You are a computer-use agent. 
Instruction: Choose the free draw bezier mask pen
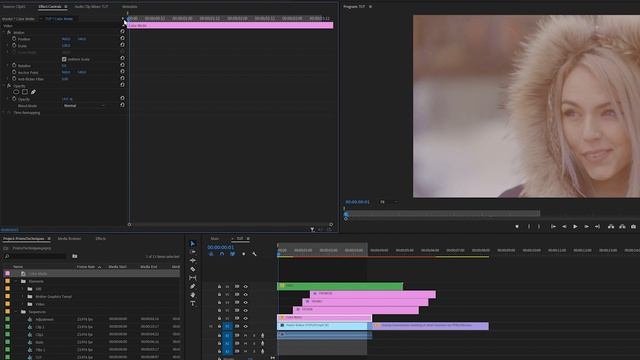33,92
